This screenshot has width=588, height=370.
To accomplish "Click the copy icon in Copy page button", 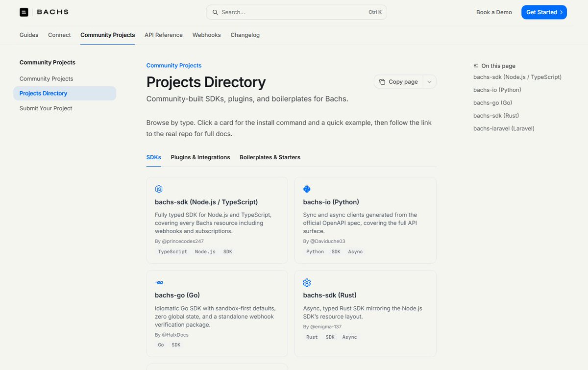I will tap(382, 82).
